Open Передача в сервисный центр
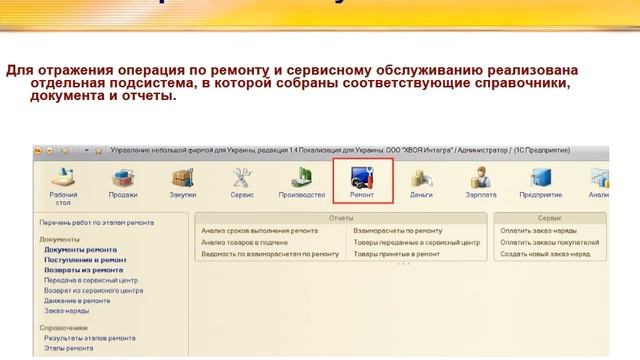 coord(91,280)
